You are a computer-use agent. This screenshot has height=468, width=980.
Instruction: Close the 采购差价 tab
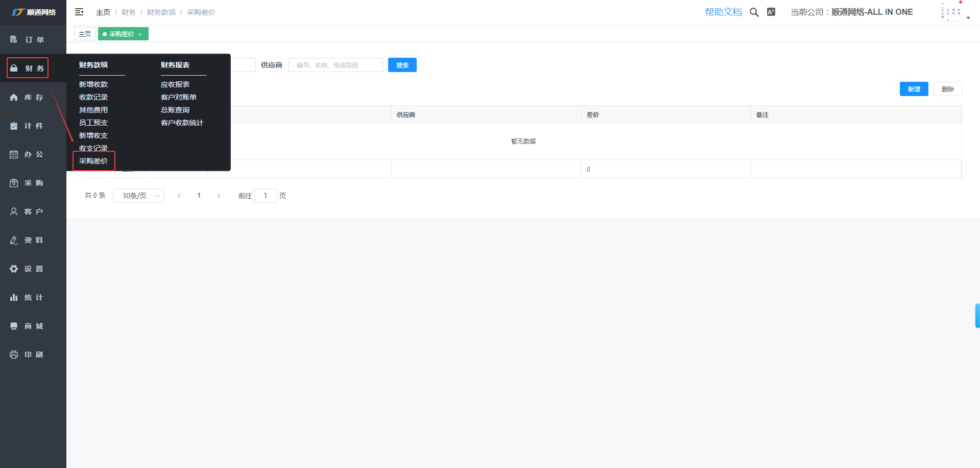pyautogui.click(x=140, y=34)
